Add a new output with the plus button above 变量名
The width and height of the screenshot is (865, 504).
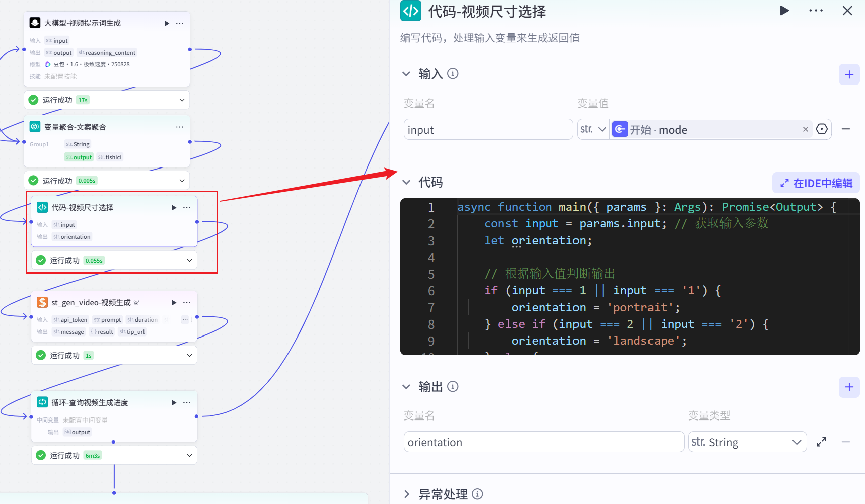point(849,387)
